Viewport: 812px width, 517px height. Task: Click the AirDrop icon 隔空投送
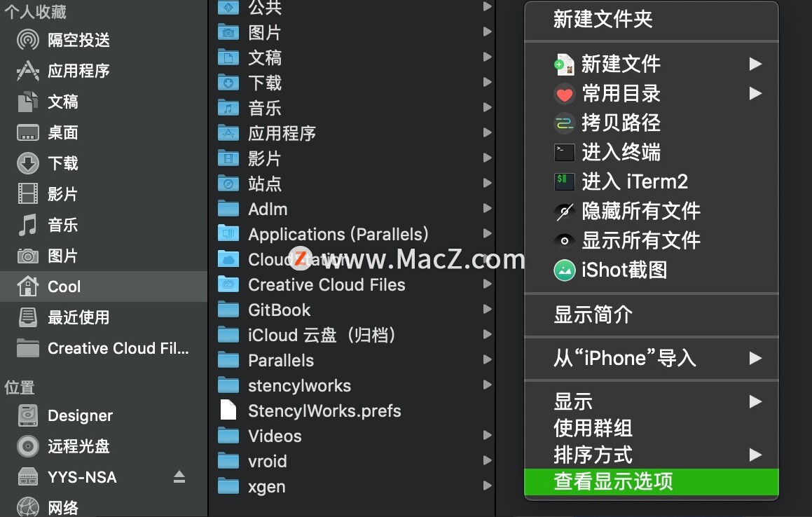(28, 40)
